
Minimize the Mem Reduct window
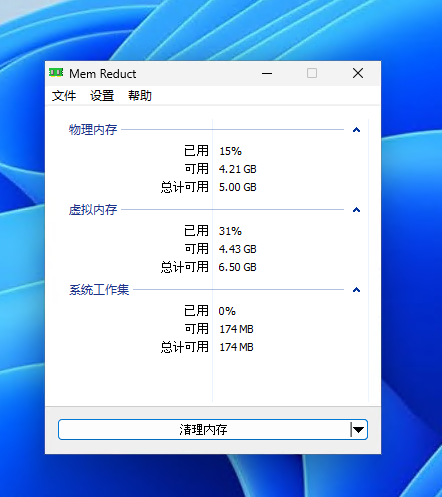[x=267, y=73]
